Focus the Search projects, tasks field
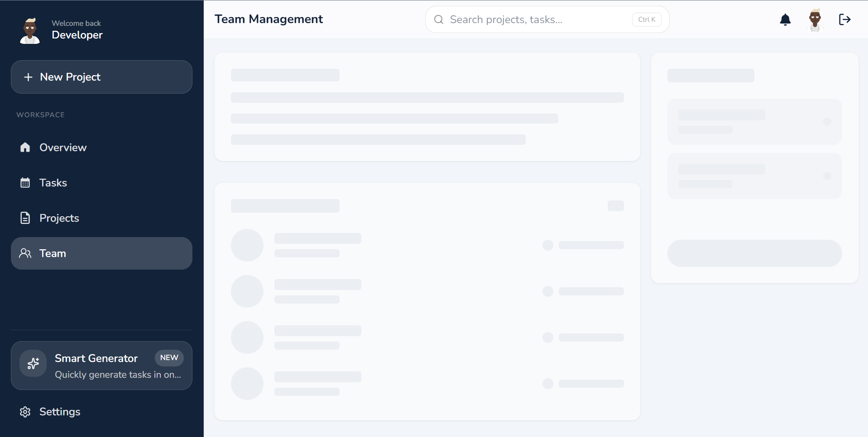Viewport: 868px width, 437px height. click(x=547, y=19)
